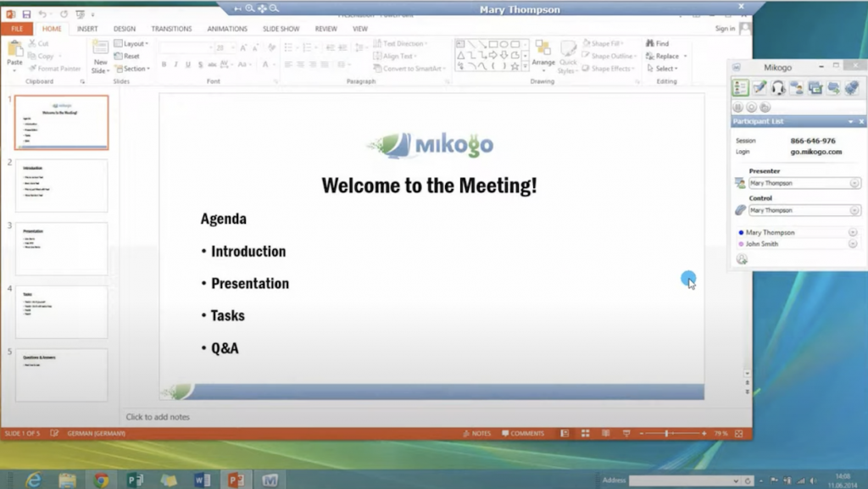Click the Mikogo headset voice conferencing icon
This screenshot has width=868, height=489.
point(779,87)
